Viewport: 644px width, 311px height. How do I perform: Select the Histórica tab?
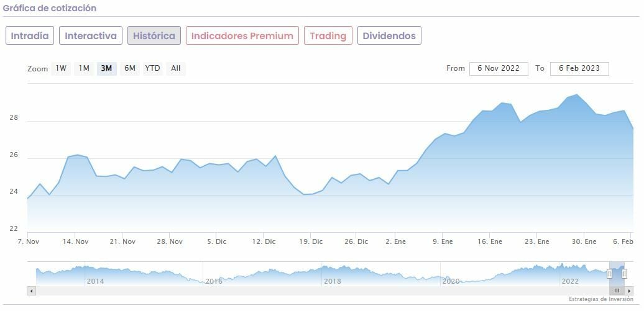pyautogui.click(x=154, y=35)
